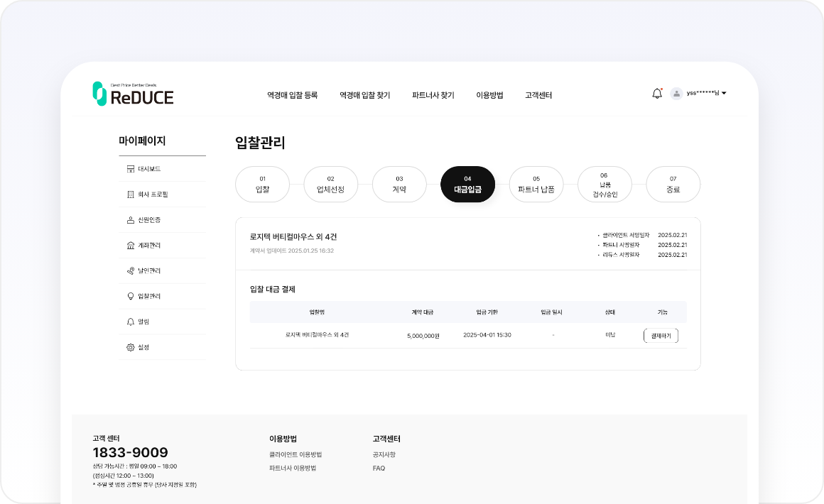Click the 대시보드 icon in sidebar
Image resolution: width=824 pixels, height=504 pixels.
[x=130, y=169]
